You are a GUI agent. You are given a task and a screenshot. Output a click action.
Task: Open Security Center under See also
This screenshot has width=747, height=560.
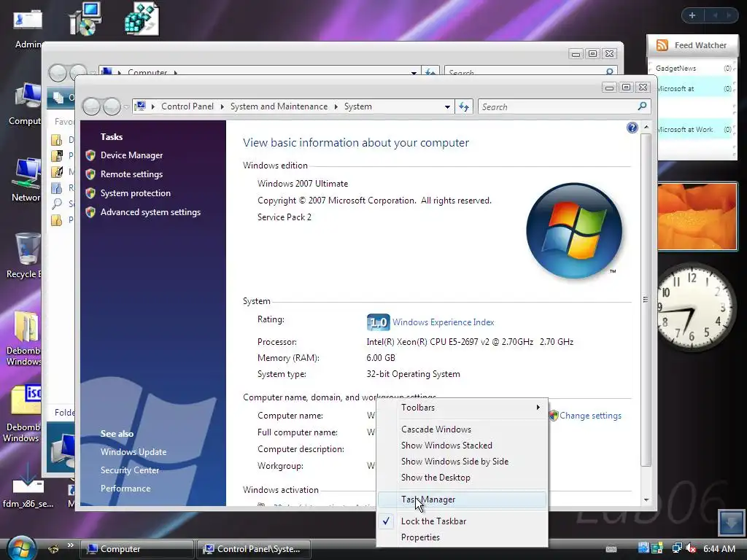(x=130, y=470)
